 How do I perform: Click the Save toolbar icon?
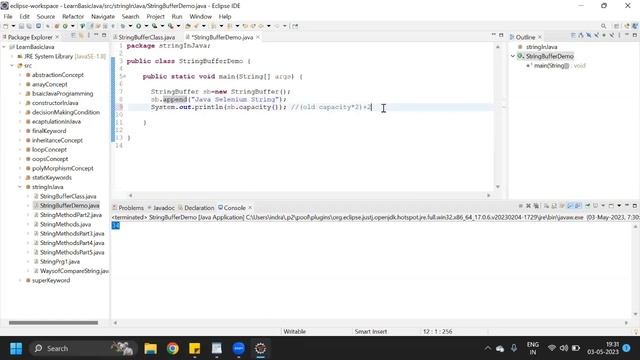pyautogui.click(x=21, y=26)
